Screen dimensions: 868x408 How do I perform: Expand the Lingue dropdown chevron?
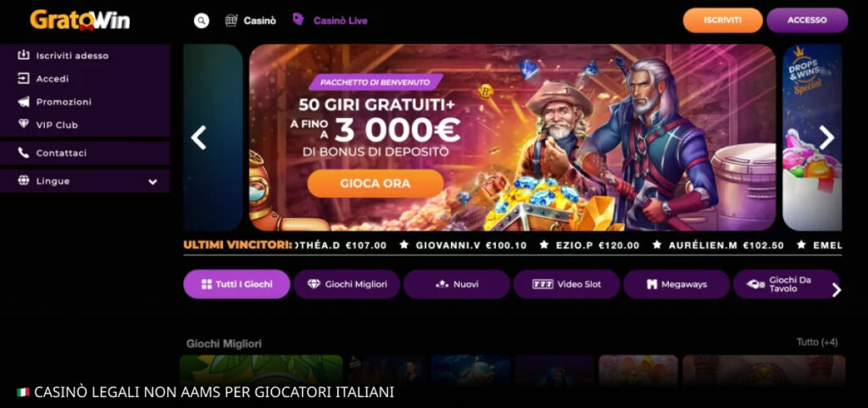[153, 182]
